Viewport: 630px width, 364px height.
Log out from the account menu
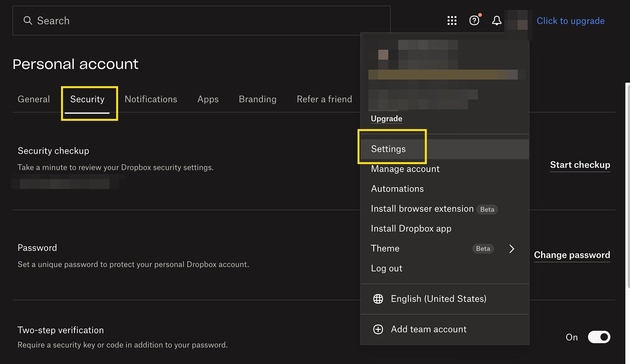point(445,268)
